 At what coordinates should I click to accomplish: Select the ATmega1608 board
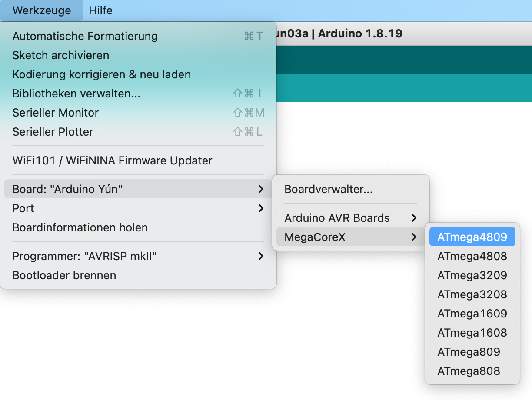(472, 333)
